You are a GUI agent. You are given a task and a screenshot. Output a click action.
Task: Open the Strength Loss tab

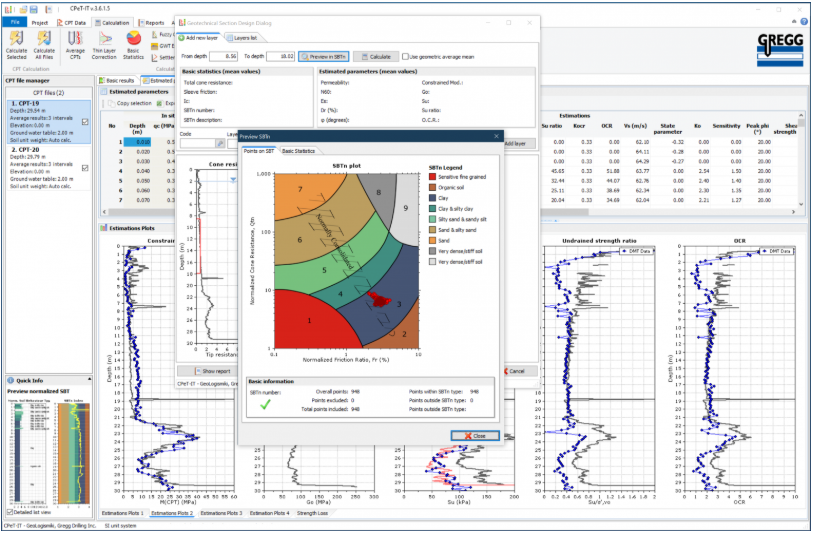pyautogui.click(x=312, y=513)
